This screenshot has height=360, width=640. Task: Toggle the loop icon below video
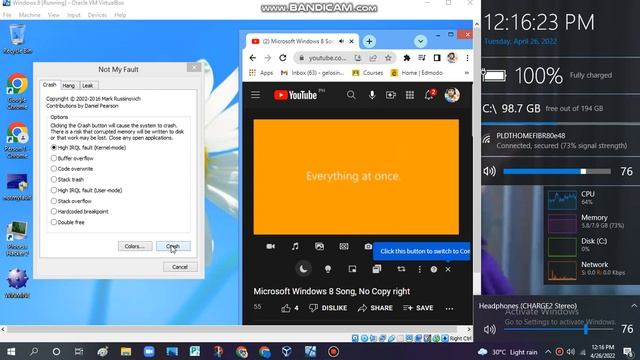(401, 269)
